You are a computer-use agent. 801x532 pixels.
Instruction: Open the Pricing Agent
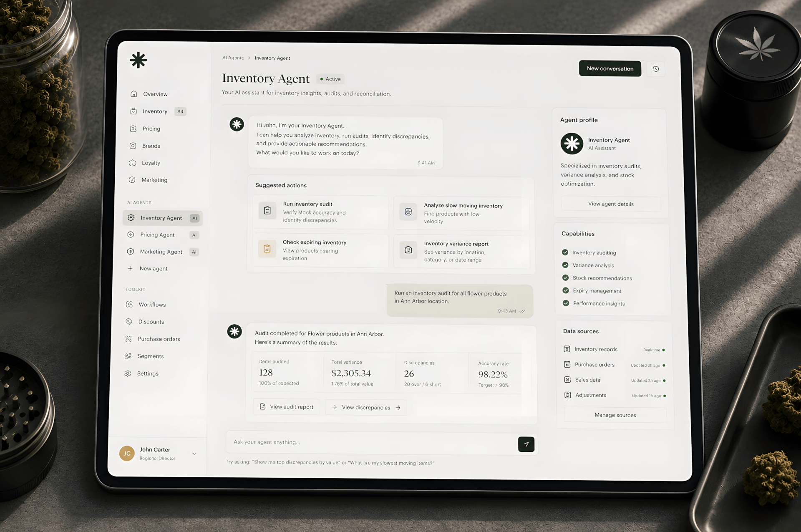[163, 235]
